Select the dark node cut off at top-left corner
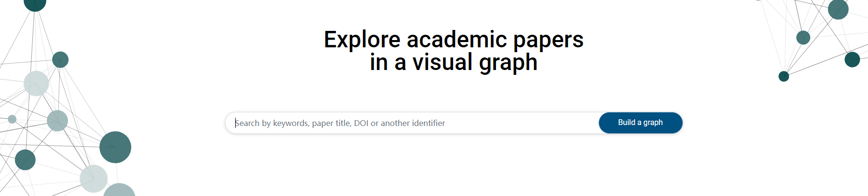 tap(35, 4)
